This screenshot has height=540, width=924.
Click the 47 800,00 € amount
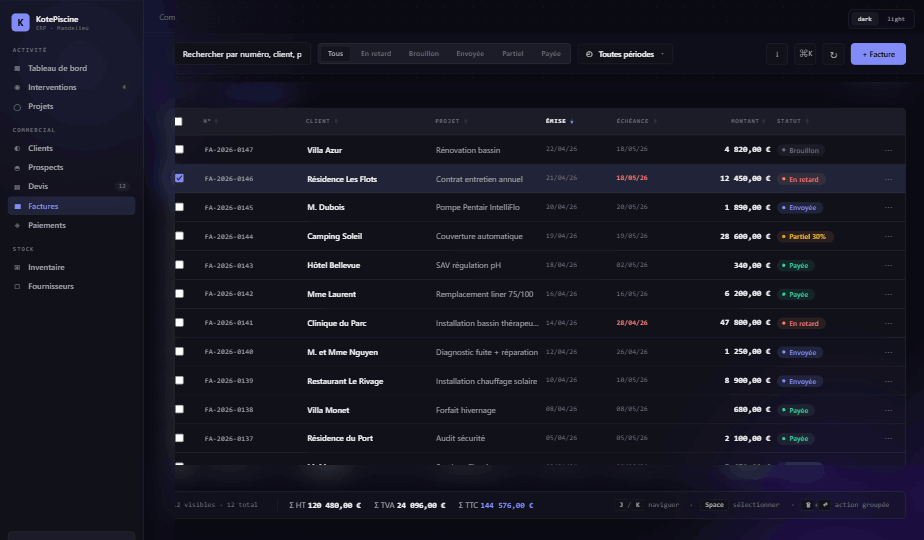pyautogui.click(x=745, y=323)
